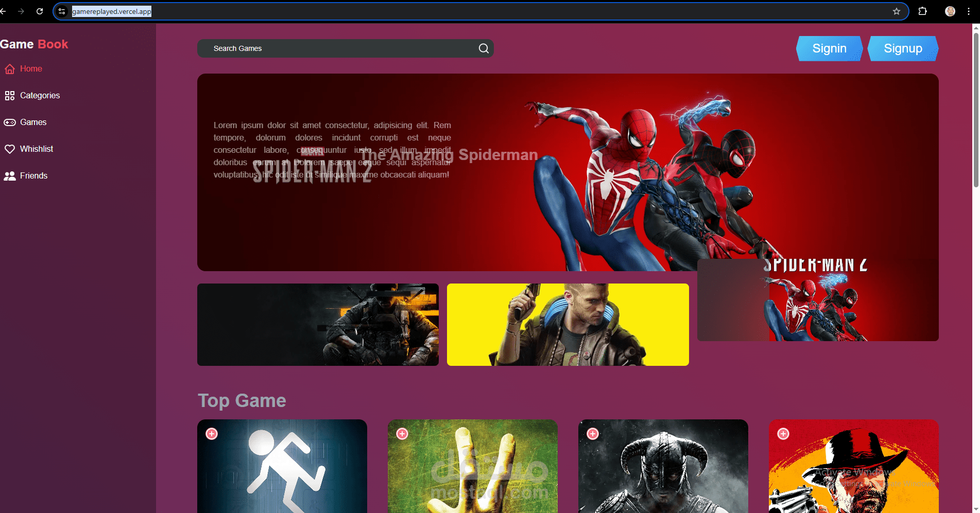Add the Portal game card with plus icon
This screenshot has height=513, width=980.
212,434
